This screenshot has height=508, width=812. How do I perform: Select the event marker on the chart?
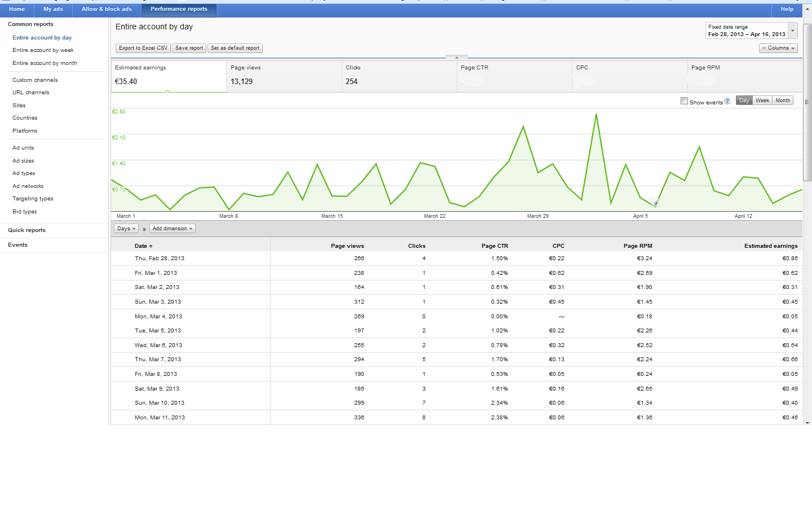pyautogui.click(x=655, y=203)
